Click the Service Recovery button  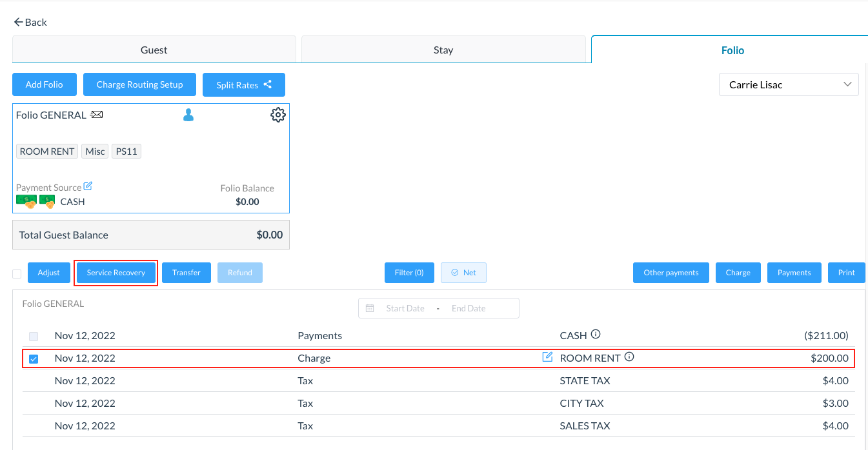[x=116, y=273]
